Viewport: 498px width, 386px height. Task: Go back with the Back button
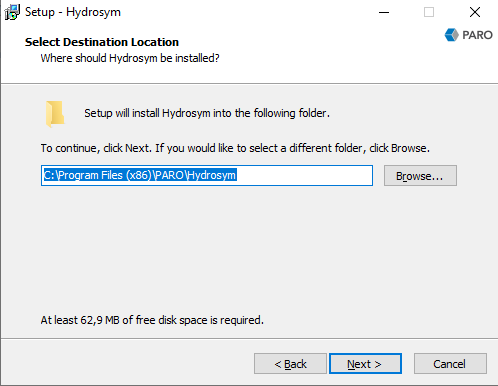[290, 364]
